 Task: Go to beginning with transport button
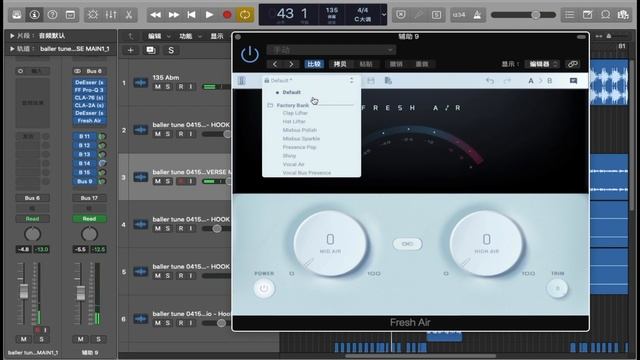tap(191, 15)
